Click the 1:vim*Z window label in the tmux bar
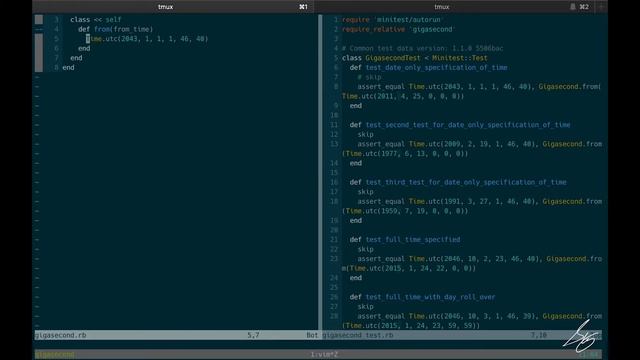The image size is (640, 360). [324, 354]
